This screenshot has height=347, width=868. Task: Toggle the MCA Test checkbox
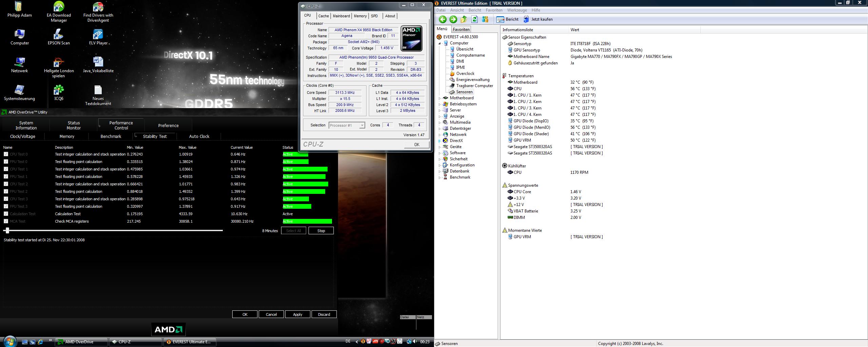[x=6, y=221]
